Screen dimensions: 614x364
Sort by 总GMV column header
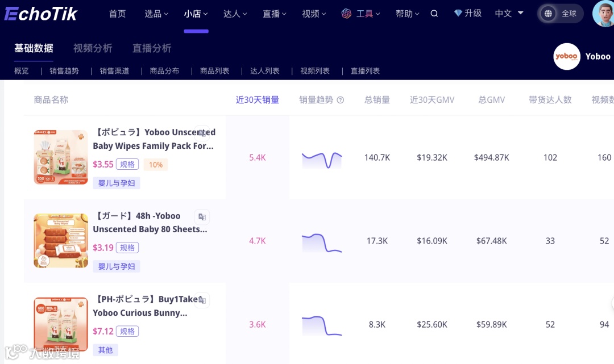(491, 100)
